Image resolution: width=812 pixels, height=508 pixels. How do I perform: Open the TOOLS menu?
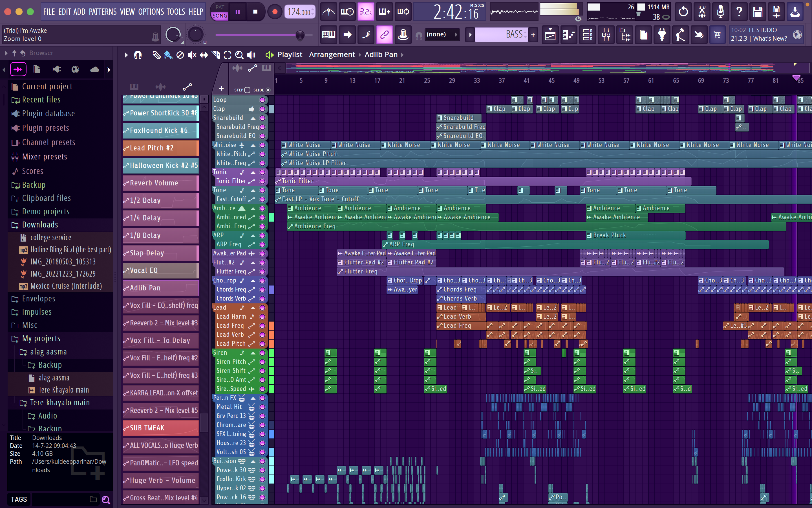tap(176, 12)
